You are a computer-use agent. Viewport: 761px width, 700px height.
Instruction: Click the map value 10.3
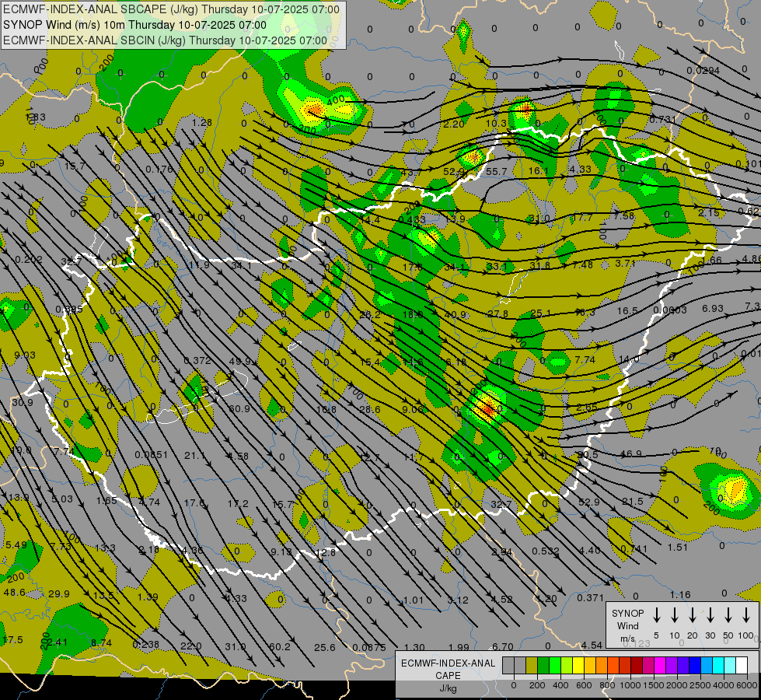click(x=496, y=124)
